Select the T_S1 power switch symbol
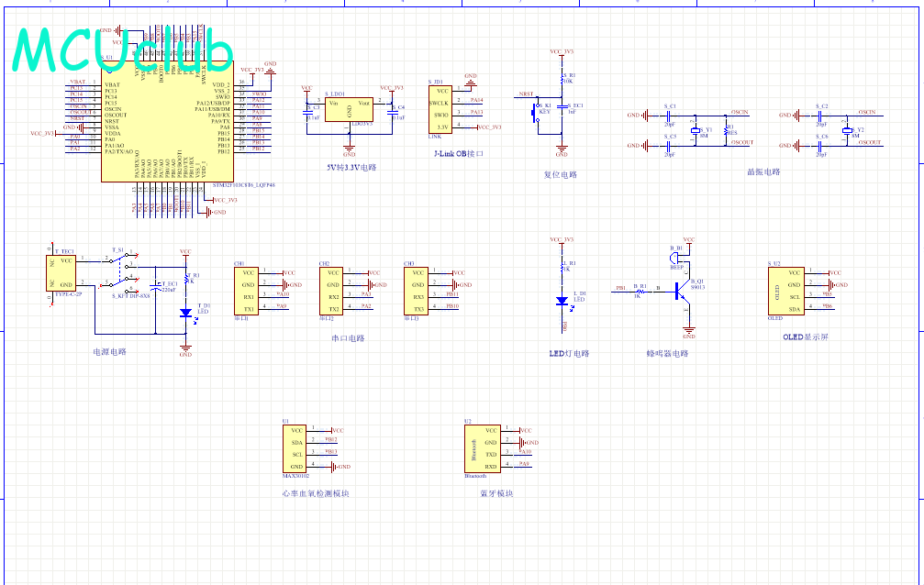The height and width of the screenshot is (585, 924). click(x=121, y=272)
